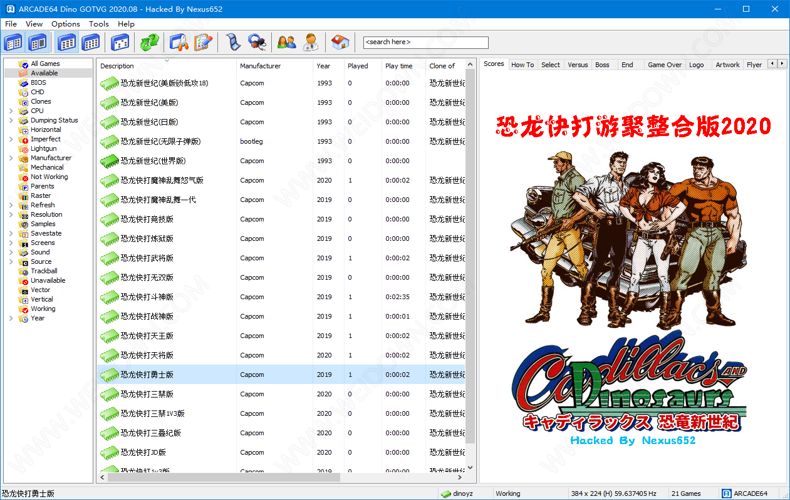Select the All Games folder
790x500 pixels.
[x=45, y=64]
